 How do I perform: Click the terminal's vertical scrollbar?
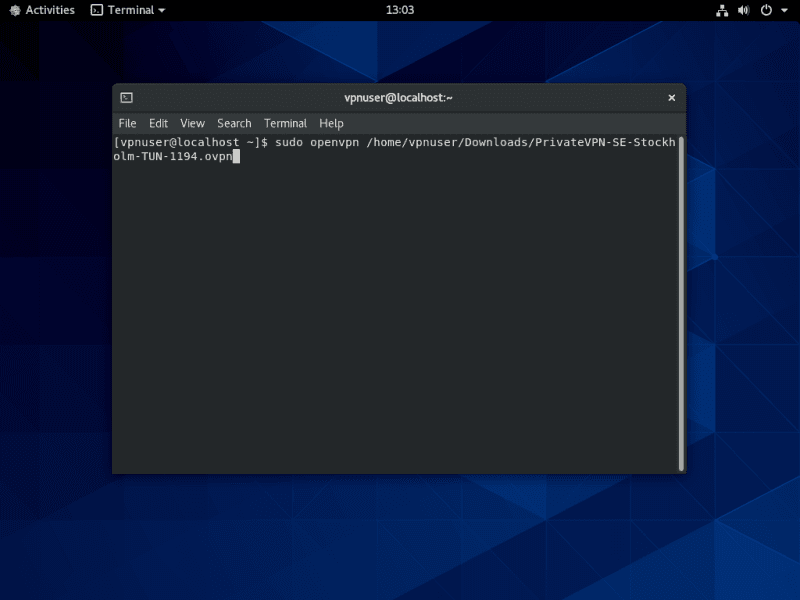point(681,300)
